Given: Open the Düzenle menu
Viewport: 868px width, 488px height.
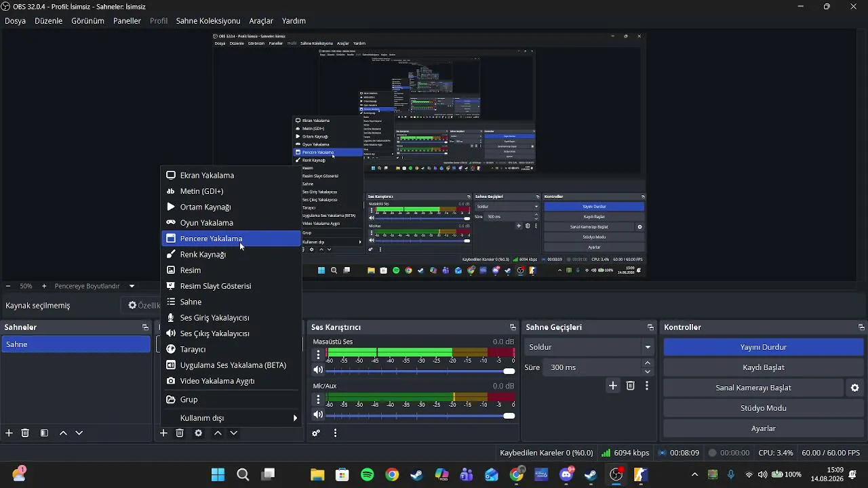Looking at the screenshot, I should (49, 21).
